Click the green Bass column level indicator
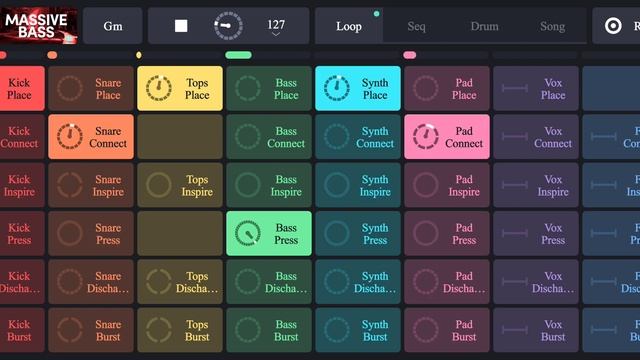 (x=238, y=55)
